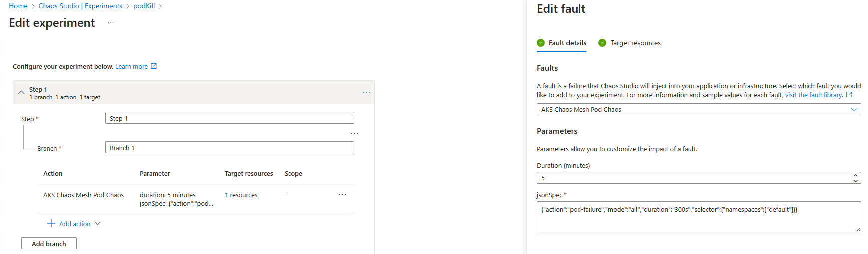Click 'duration: 5 minutes' parameter text
Viewport: 868px width, 254px height.
pos(168,195)
